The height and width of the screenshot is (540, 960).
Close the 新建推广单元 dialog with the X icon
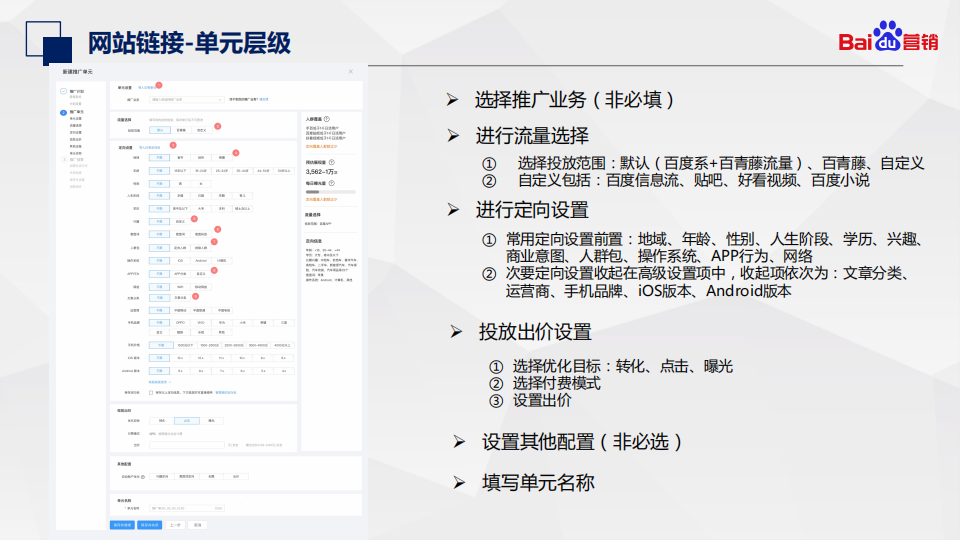pyautogui.click(x=351, y=72)
